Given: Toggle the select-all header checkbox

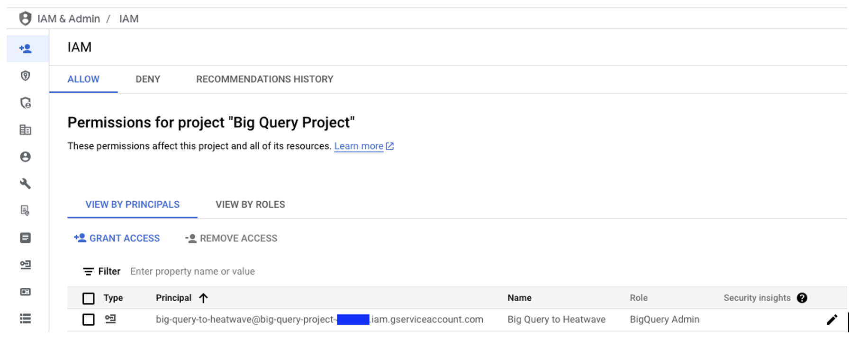Looking at the screenshot, I should pos(89,298).
